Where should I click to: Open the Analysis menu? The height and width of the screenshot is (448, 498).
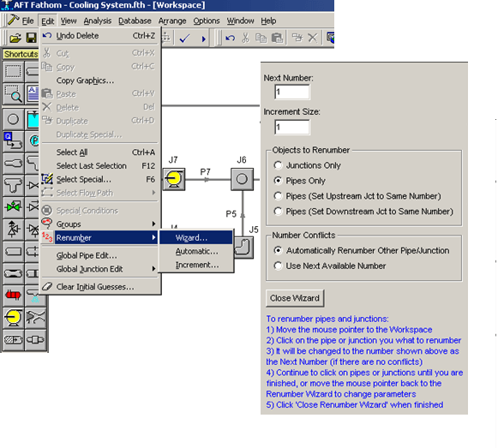(98, 21)
